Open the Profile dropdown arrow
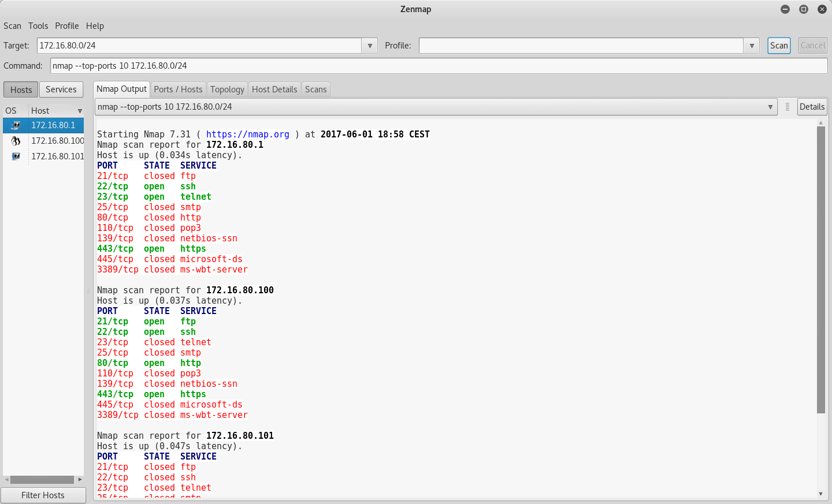Viewport: 832px width, 504px height. (752, 46)
